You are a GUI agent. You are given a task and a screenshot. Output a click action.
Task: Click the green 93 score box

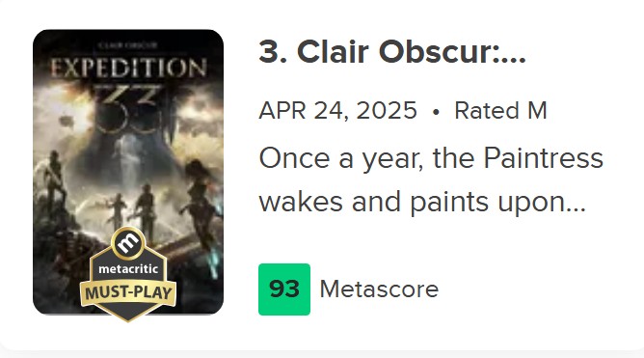pyautogui.click(x=284, y=289)
